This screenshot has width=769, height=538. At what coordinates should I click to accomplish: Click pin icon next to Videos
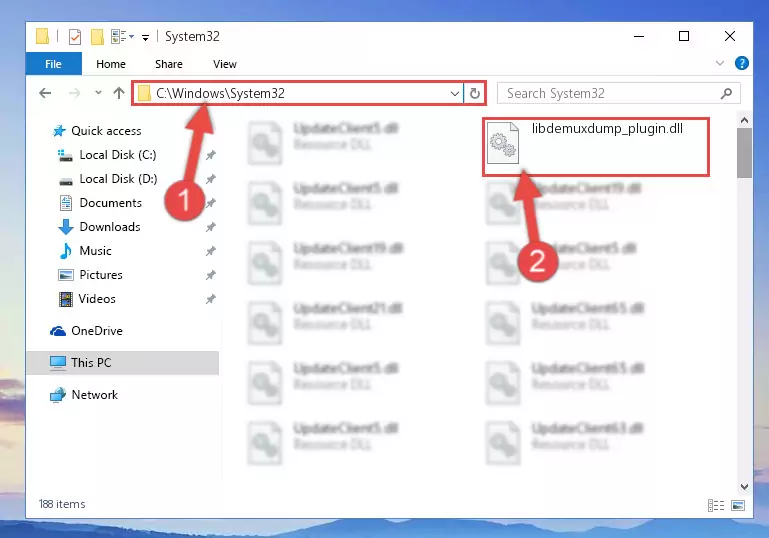(210, 299)
